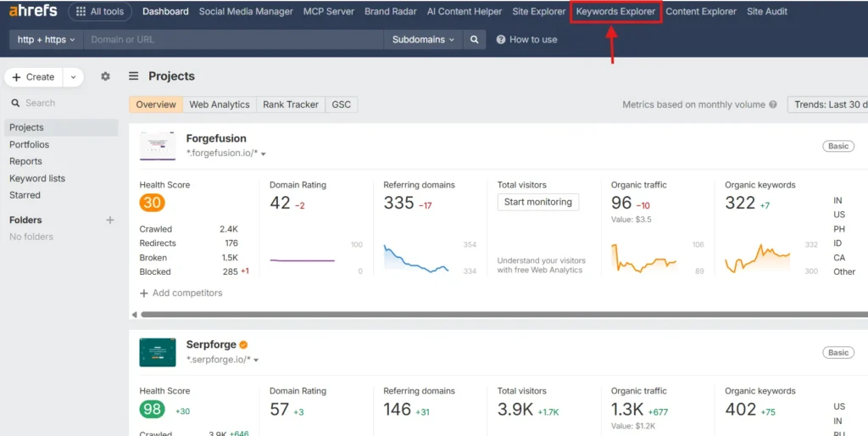Open Content Explorer
Viewport: 868px width, 436px height.
click(701, 11)
